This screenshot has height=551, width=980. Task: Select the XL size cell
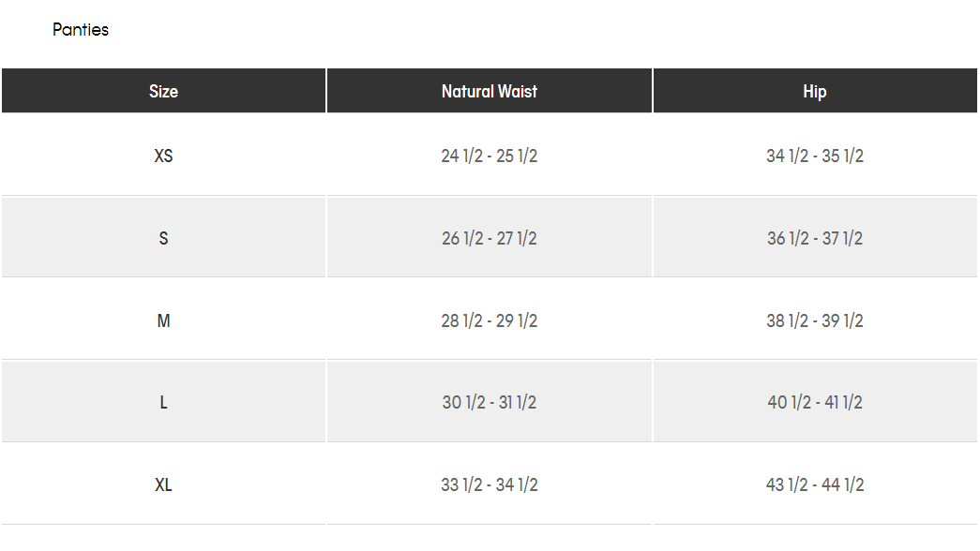[163, 484]
